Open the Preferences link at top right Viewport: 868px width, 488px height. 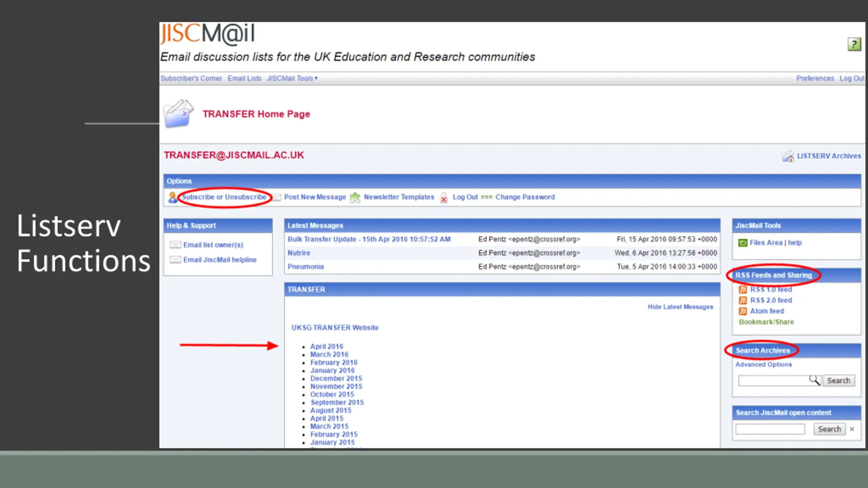815,78
